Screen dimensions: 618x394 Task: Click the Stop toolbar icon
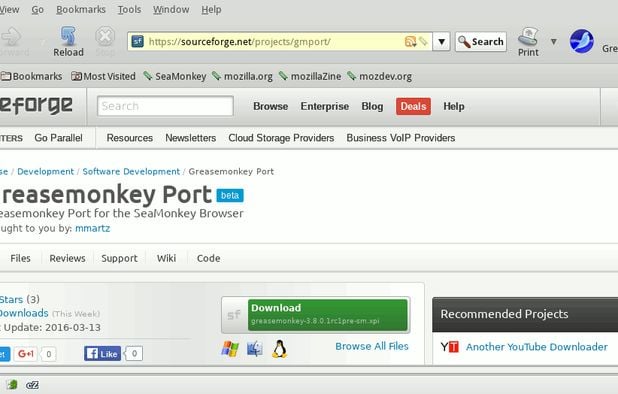click(105, 36)
